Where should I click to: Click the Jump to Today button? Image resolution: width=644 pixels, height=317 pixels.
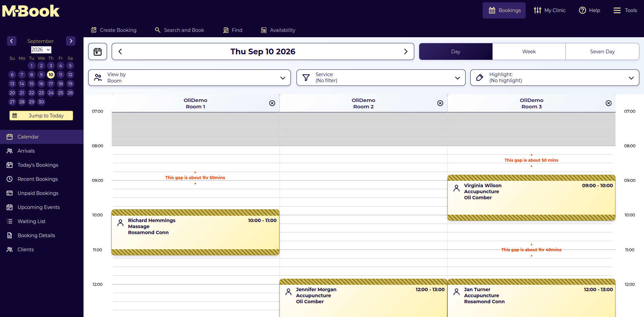(41, 115)
